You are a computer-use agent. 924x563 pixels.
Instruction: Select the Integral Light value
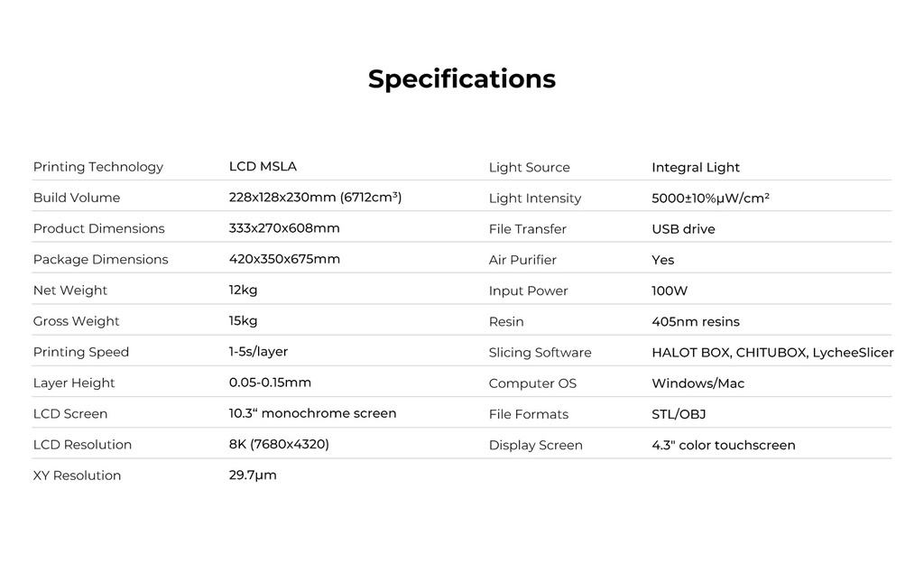coord(696,168)
